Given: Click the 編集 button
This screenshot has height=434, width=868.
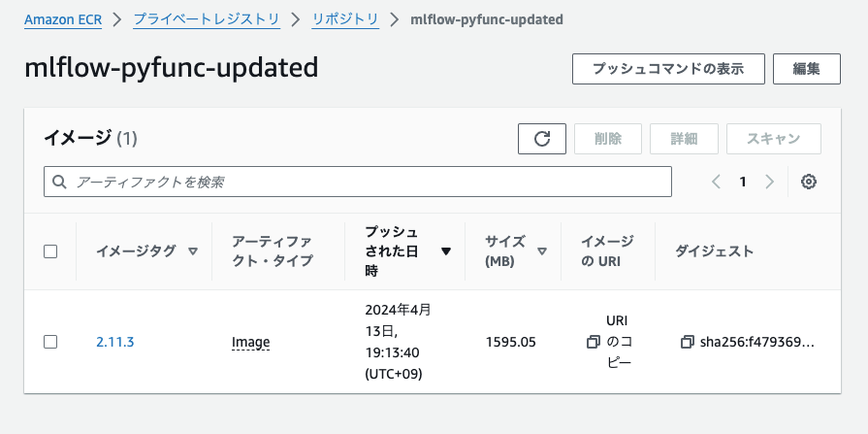Looking at the screenshot, I should [x=807, y=69].
